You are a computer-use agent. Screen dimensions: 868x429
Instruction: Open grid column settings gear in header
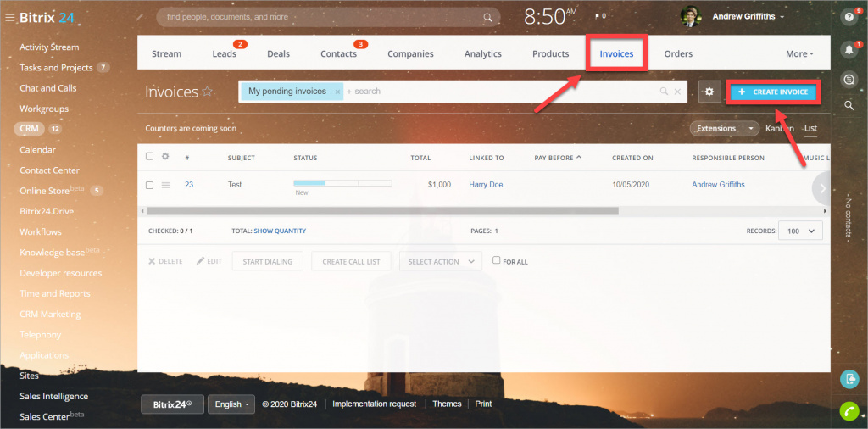tap(165, 157)
